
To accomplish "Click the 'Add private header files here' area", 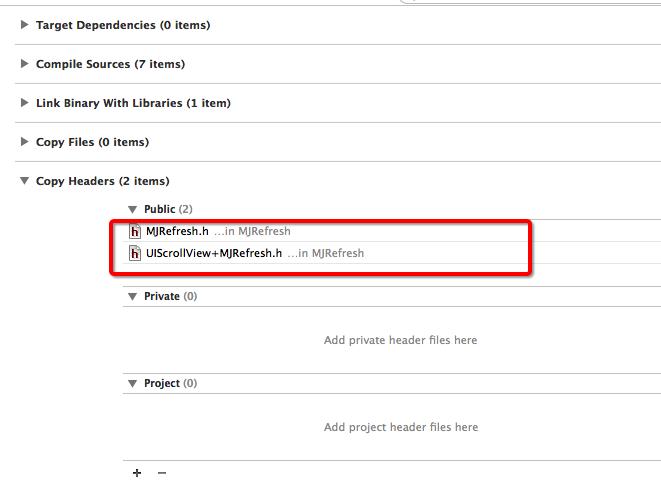I will (x=400, y=340).
